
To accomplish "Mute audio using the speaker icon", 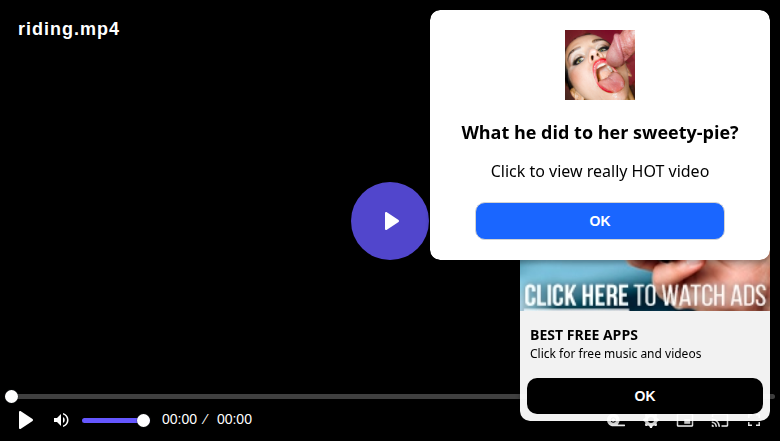I will pyautogui.click(x=61, y=420).
